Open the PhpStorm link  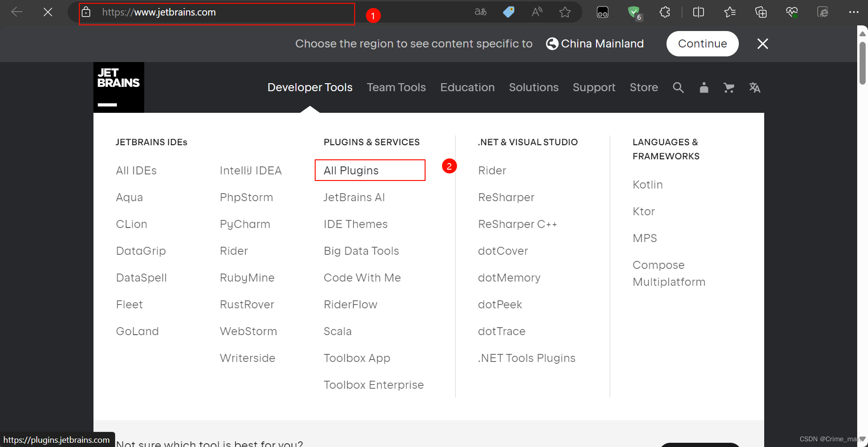point(246,197)
